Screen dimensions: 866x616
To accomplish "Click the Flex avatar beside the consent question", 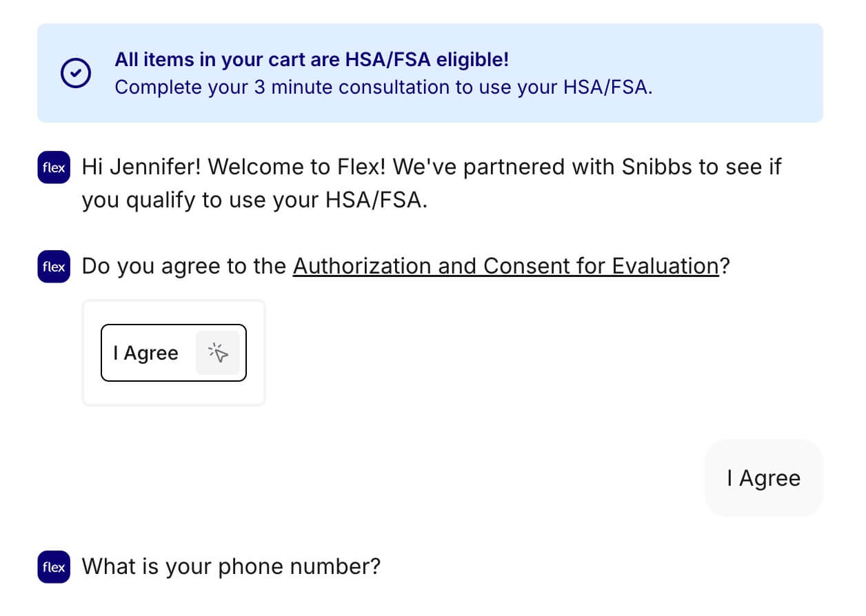I will (x=54, y=267).
